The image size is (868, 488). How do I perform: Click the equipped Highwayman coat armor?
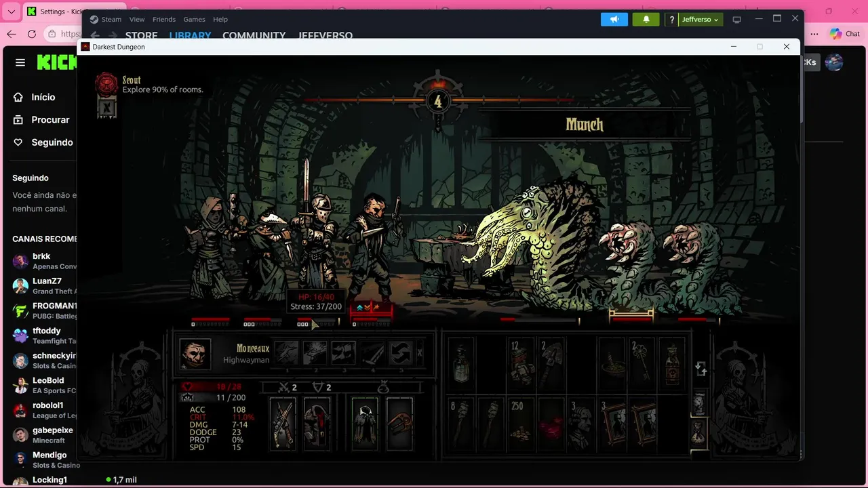(x=317, y=424)
